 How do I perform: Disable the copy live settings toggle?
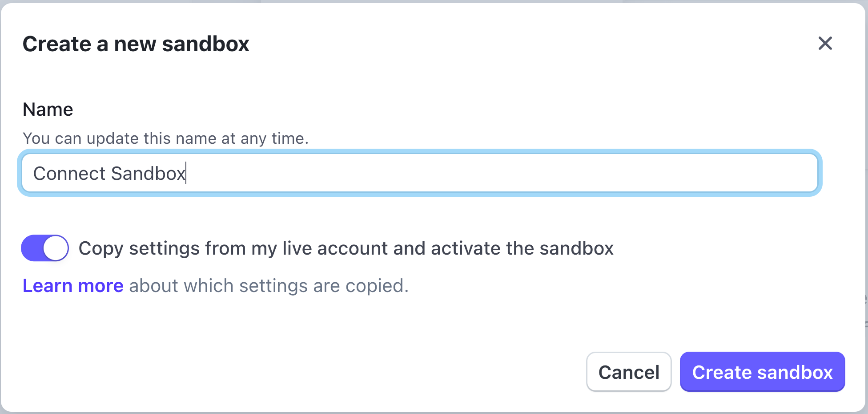45,248
